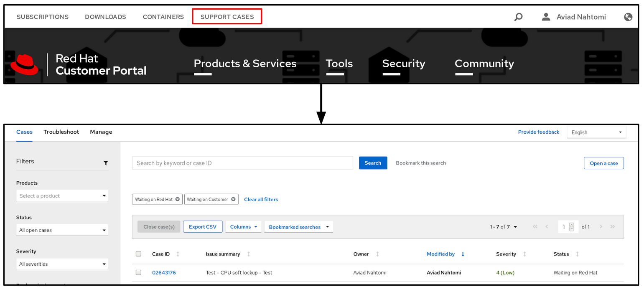Click the search magnifier icon in top bar
The image size is (644, 289).
(518, 17)
